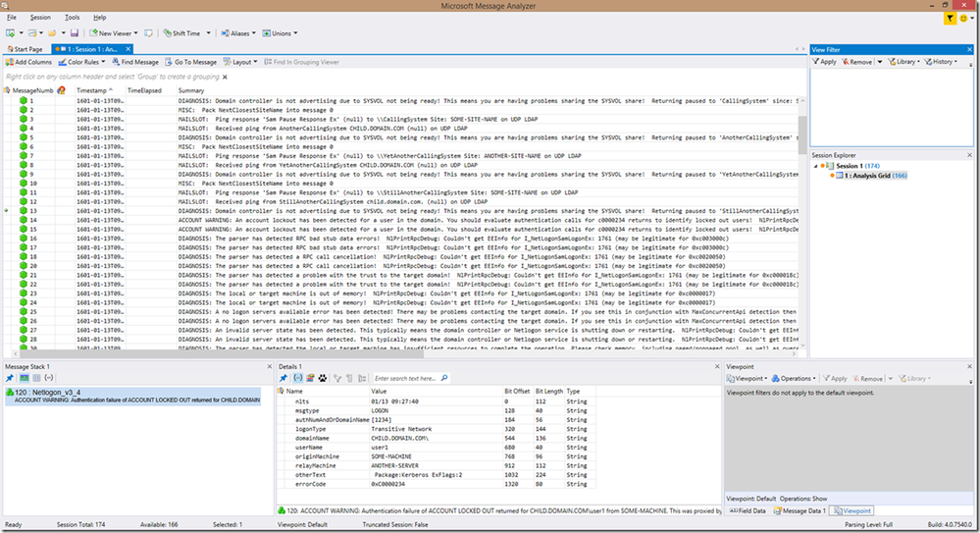Open the View Filter Library dropdown
Viewport: 980px width, 533px height.
coord(903,62)
